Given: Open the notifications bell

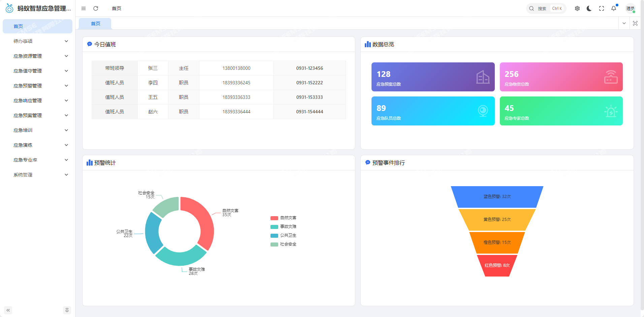Looking at the screenshot, I should (614, 8).
